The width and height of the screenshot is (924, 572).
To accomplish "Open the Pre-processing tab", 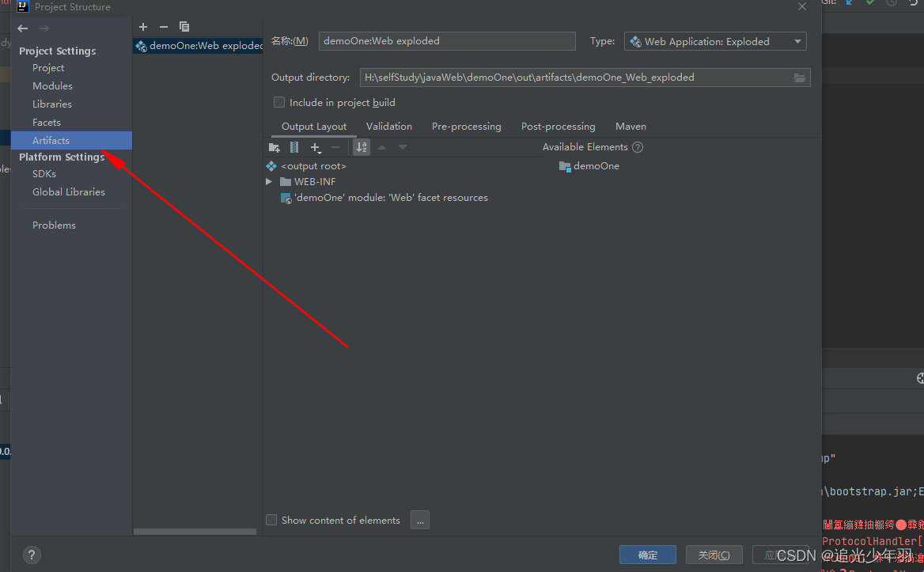I will point(467,127).
